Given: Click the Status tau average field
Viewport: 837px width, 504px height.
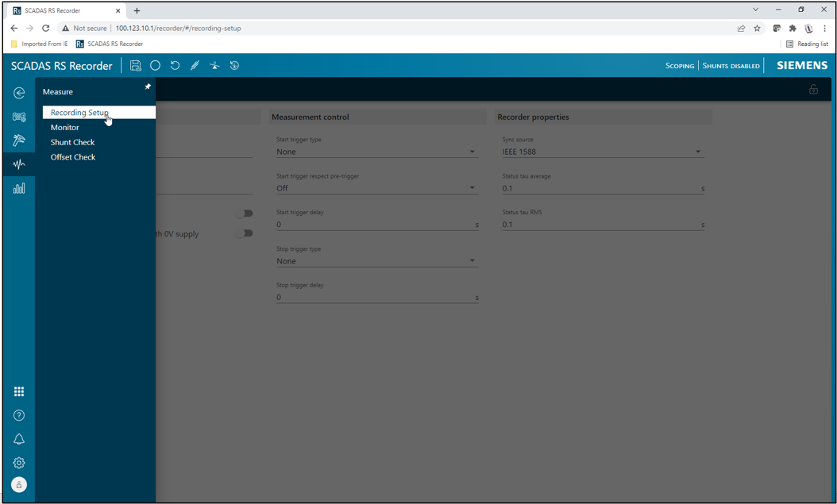Looking at the screenshot, I should coord(600,189).
